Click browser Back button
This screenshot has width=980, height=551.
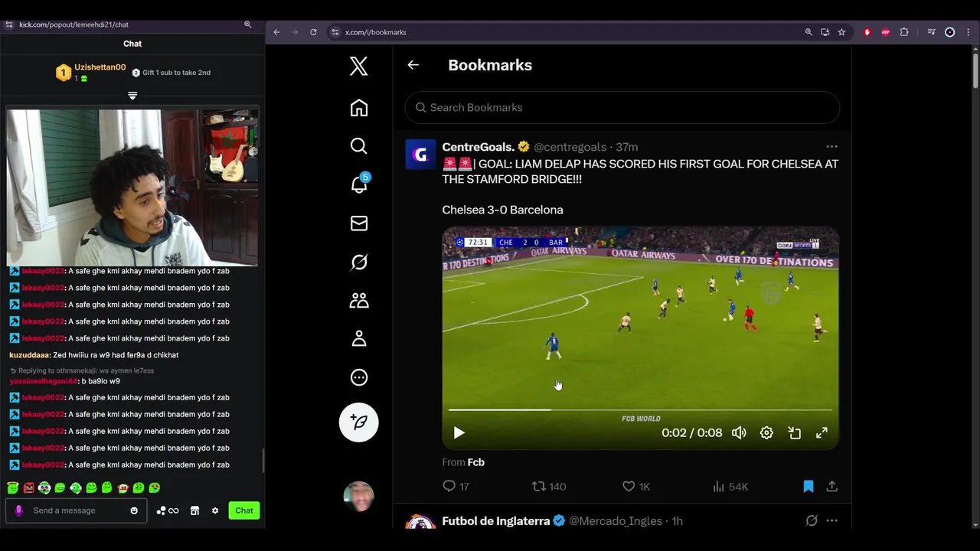(277, 32)
